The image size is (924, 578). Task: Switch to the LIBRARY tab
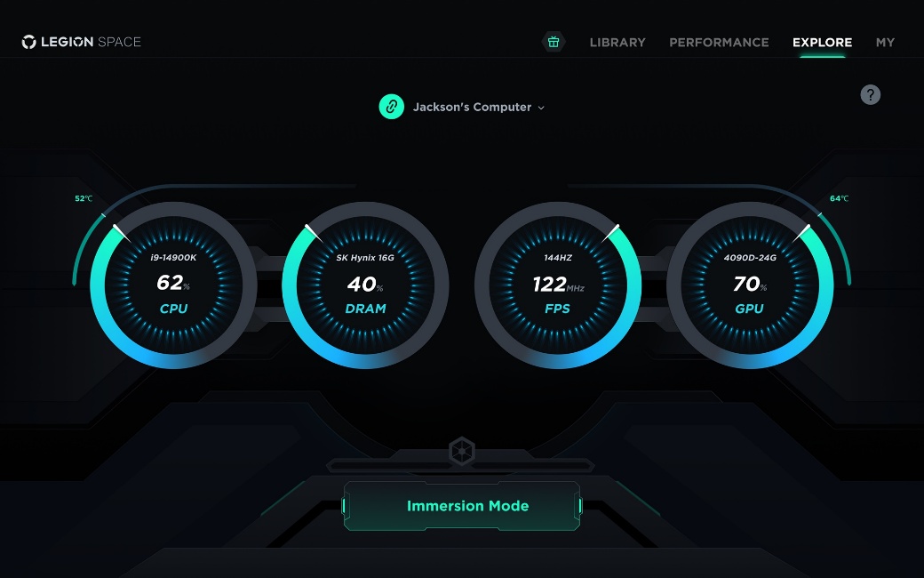tap(617, 42)
